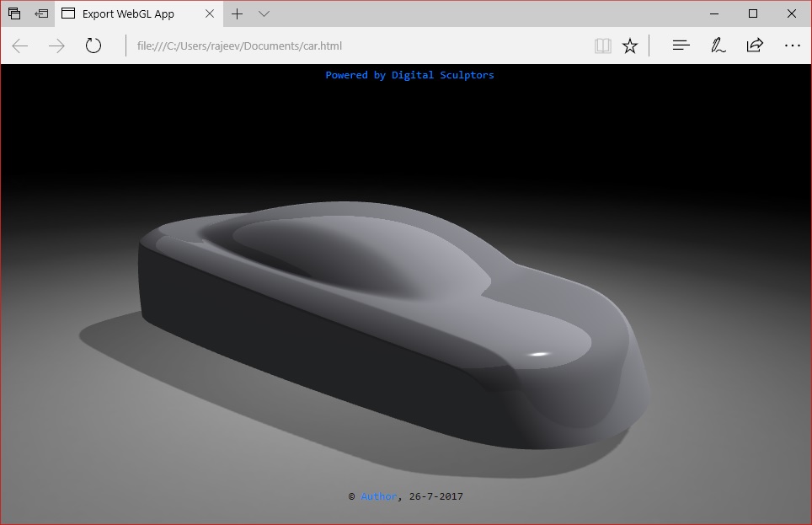Image resolution: width=812 pixels, height=525 pixels.
Task: Make a web note with pen icon
Action: 718,46
